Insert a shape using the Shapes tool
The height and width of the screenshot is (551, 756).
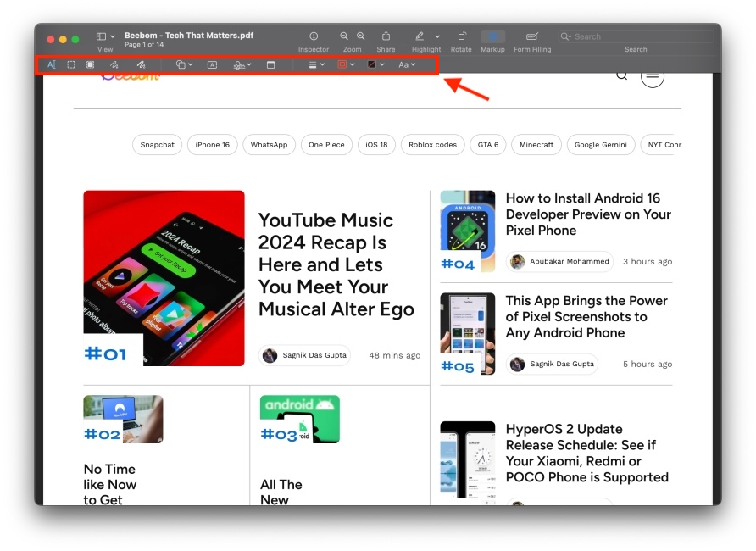181,64
